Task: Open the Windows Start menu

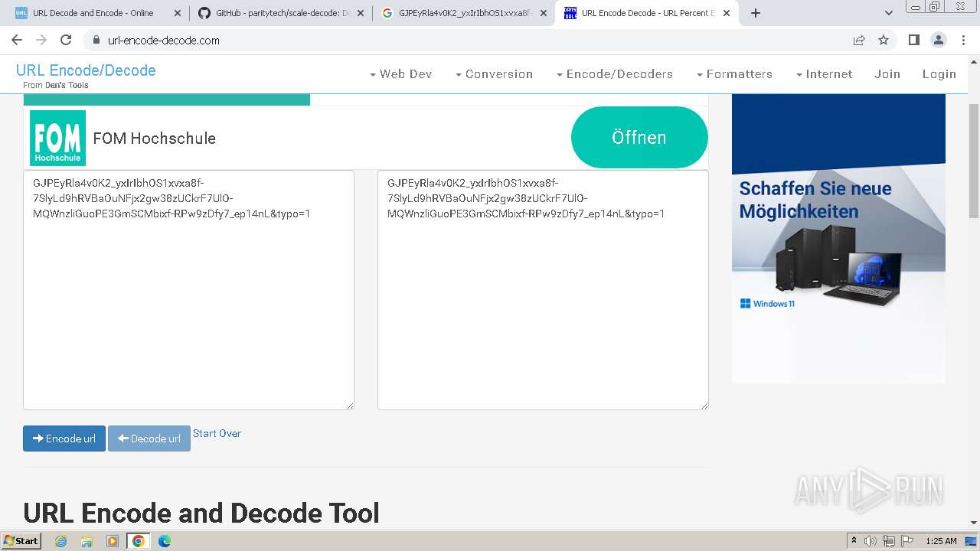Action: click(21, 540)
